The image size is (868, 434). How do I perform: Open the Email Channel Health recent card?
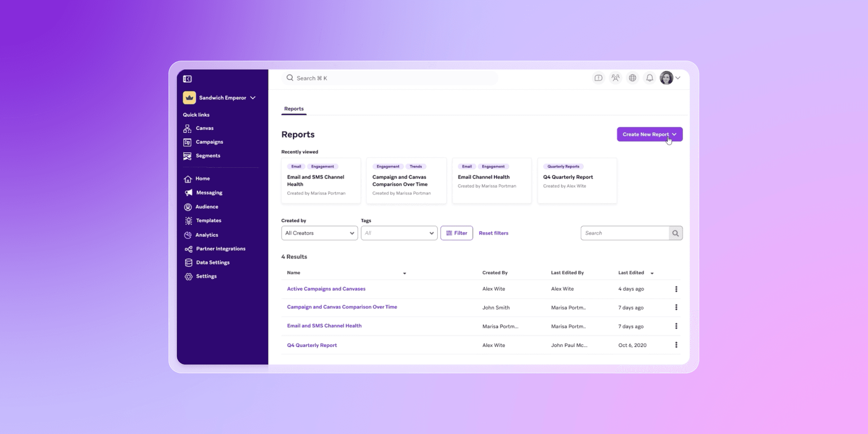[491, 180]
